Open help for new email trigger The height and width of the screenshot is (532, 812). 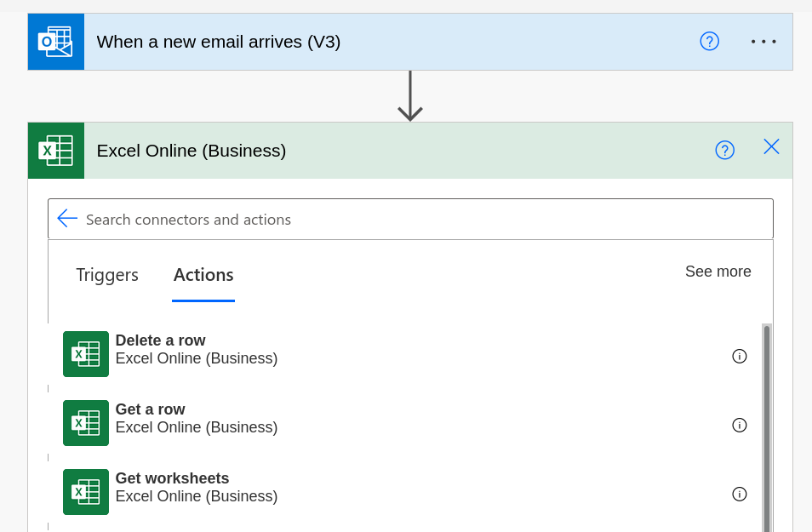(x=710, y=42)
